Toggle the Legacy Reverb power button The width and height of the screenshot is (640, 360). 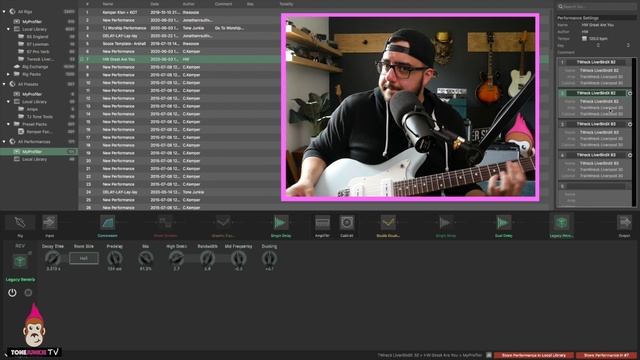pos(12,293)
